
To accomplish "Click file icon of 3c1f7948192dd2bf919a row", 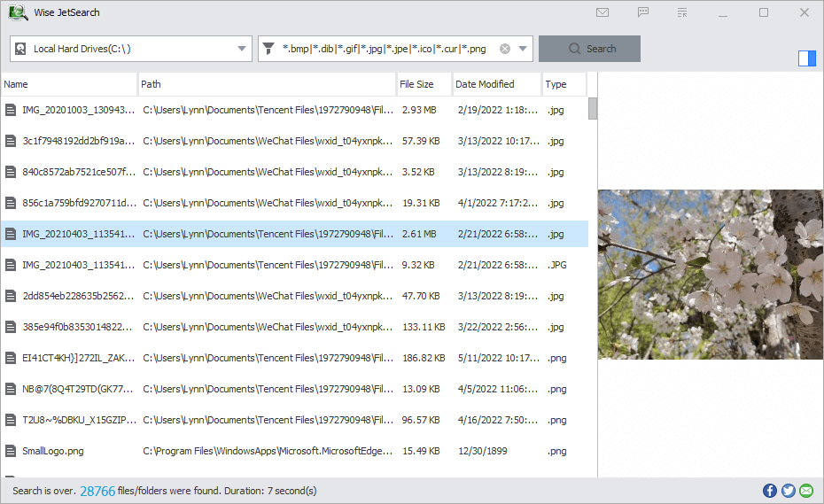I will pos(11,141).
